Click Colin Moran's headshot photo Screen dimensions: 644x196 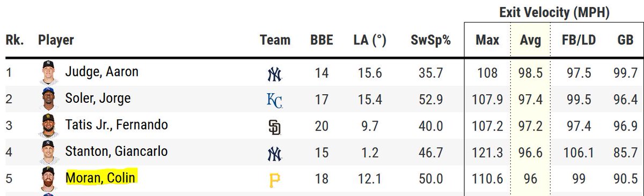tap(48, 179)
